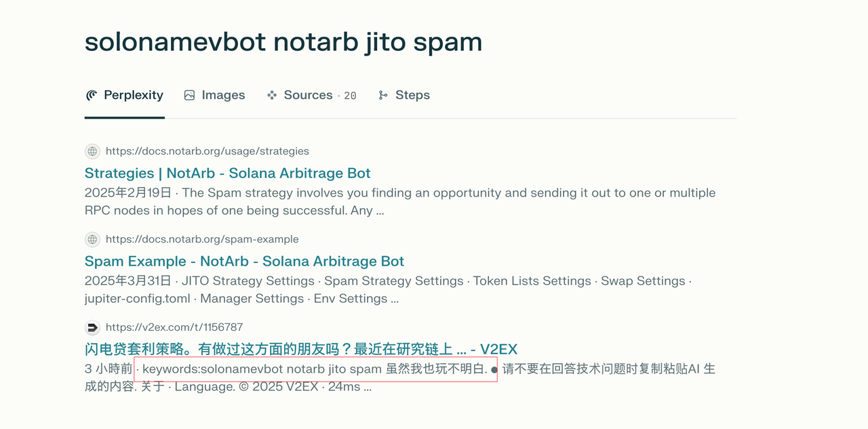Click the Perplexity logo icon in tabs
This screenshot has width=868, height=429.
(92, 96)
